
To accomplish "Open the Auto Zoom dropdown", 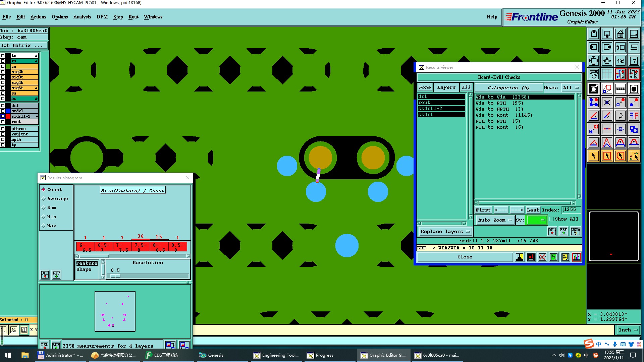I will [495, 220].
